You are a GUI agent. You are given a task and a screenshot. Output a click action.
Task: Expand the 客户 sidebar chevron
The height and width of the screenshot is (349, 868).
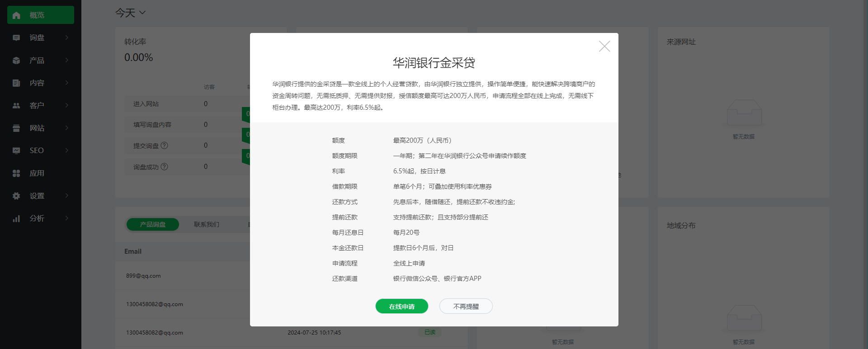coord(67,105)
